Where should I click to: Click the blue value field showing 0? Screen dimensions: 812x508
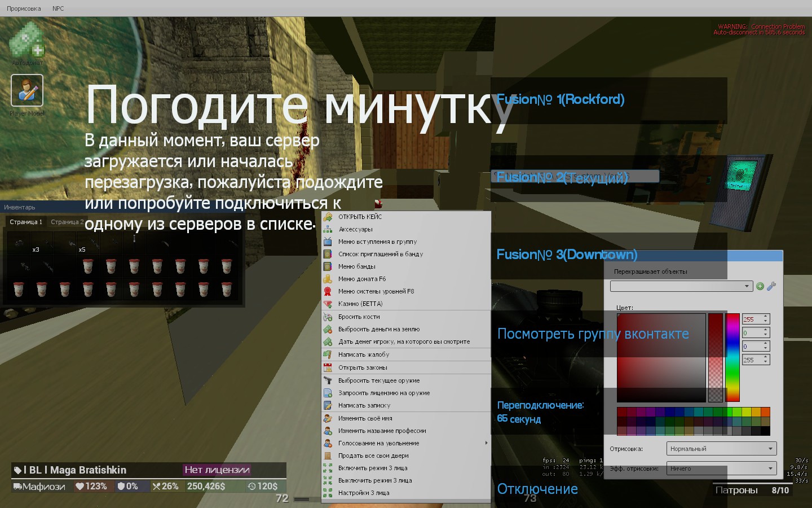(756, 346)
